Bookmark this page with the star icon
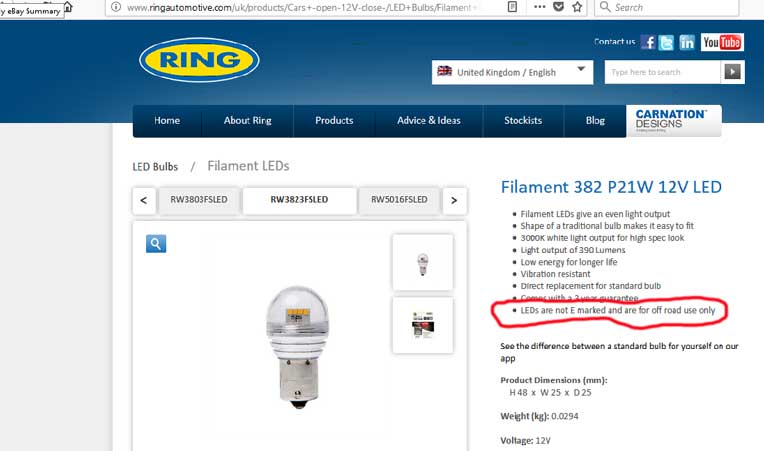764x451 pixels. [577, 7]
